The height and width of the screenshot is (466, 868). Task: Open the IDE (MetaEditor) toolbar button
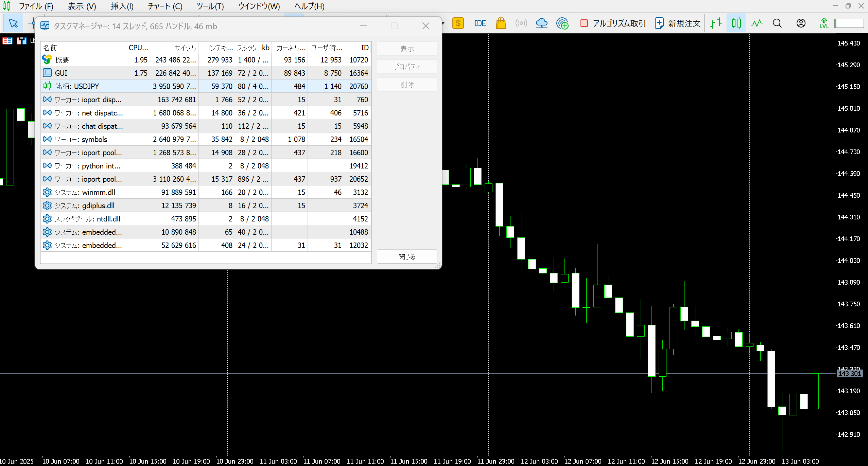(480, 23)
